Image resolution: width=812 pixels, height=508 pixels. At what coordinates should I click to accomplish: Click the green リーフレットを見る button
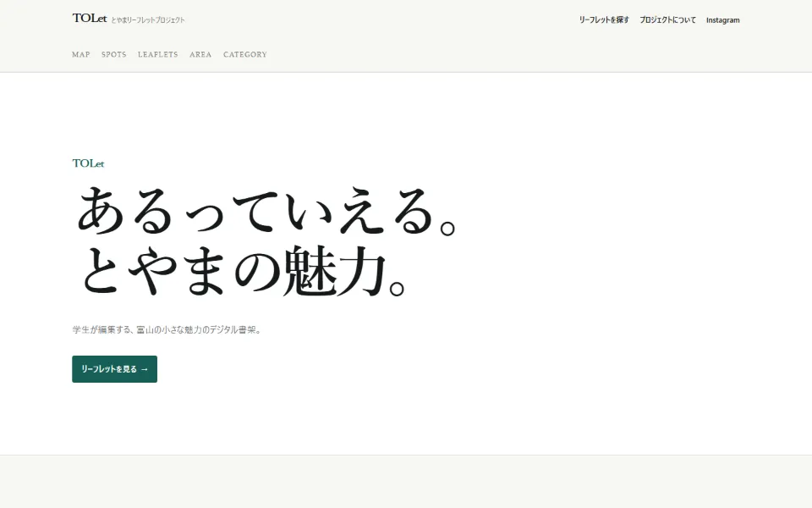(x=114, y=369)
